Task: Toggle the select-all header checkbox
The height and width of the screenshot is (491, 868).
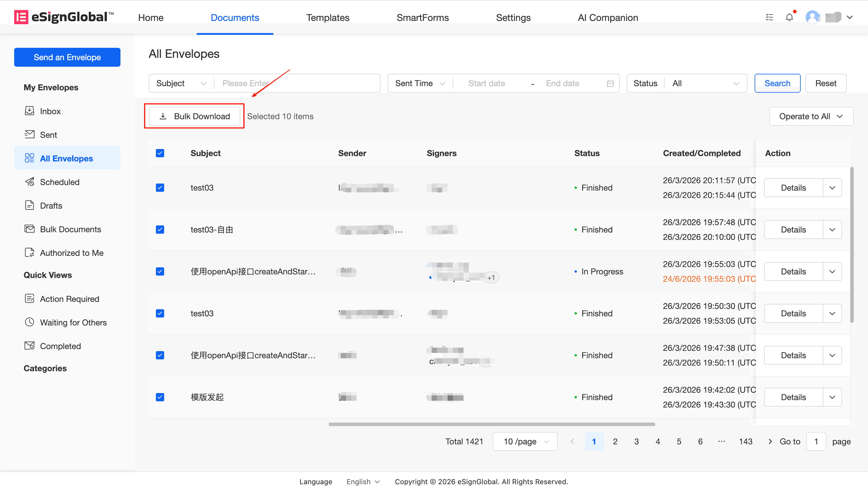Action: point(160,153)
